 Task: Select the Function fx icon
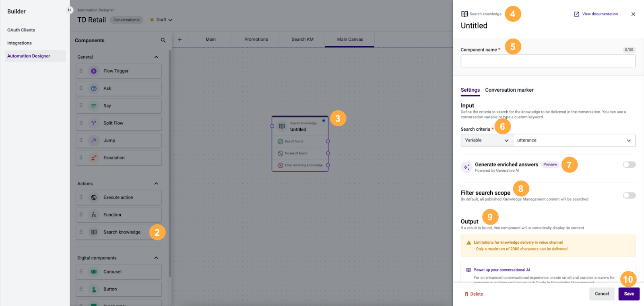pyautogui.click(x=94, y=215)
